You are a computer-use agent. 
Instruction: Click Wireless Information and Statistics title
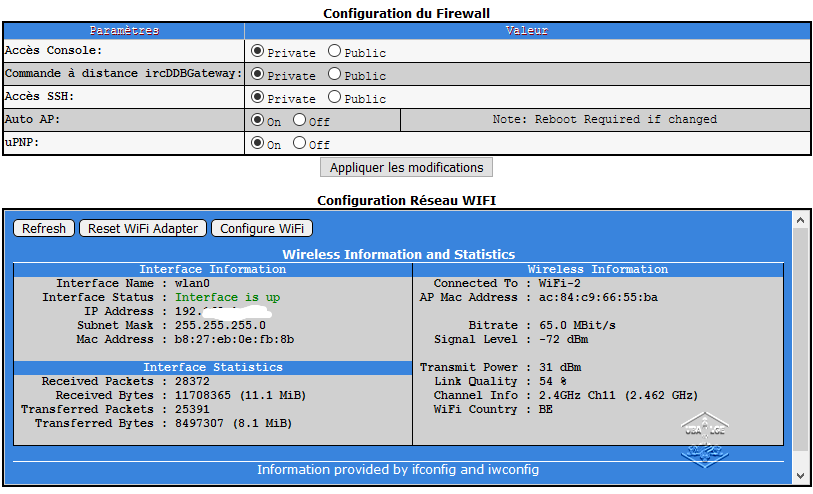point(399,255)
